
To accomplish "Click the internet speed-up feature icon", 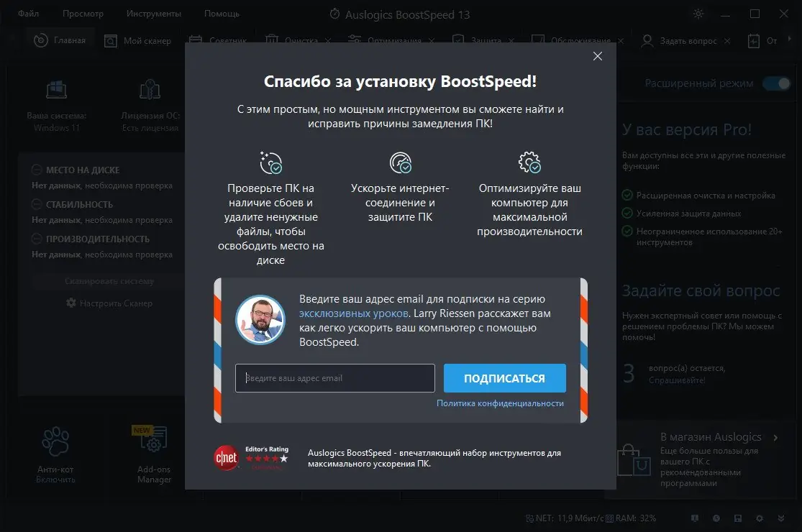I will tap(401, 162).
